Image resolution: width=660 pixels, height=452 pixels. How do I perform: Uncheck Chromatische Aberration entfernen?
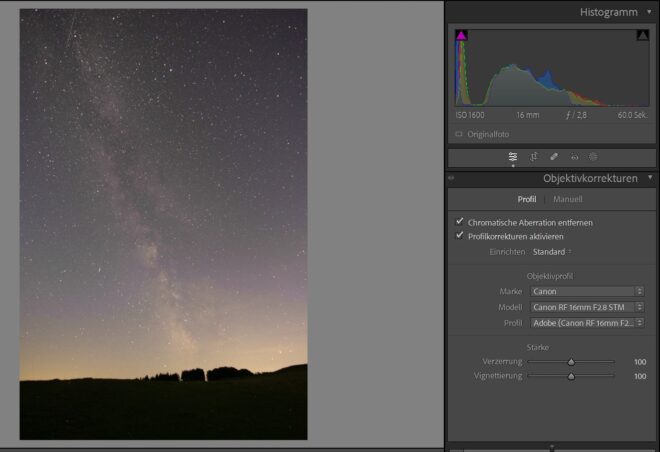click(460, 222)
